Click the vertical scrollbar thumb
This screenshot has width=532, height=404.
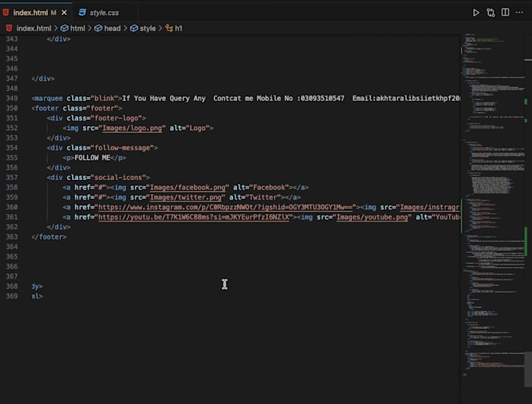click(x=528, y=369)
